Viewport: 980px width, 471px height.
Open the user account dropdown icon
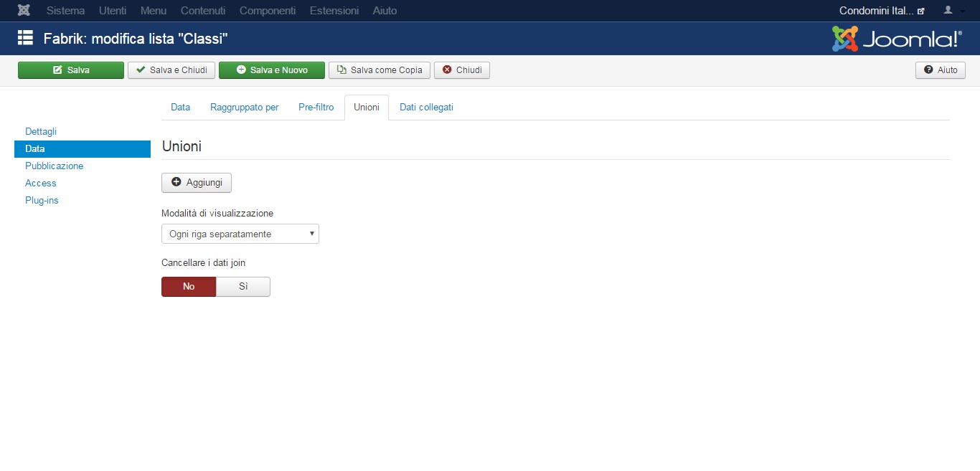[x=954, y=11]
